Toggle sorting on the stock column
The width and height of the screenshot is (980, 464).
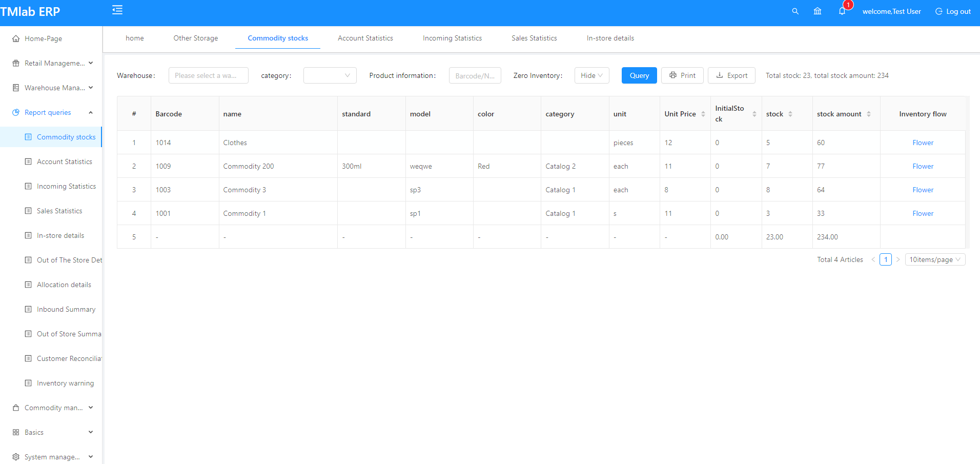791,113
